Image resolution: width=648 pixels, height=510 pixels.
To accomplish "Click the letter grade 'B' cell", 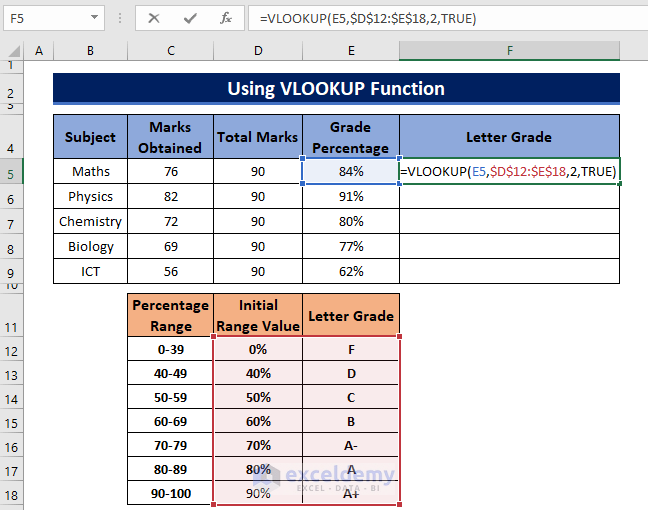I will click(x=351, y=421).
